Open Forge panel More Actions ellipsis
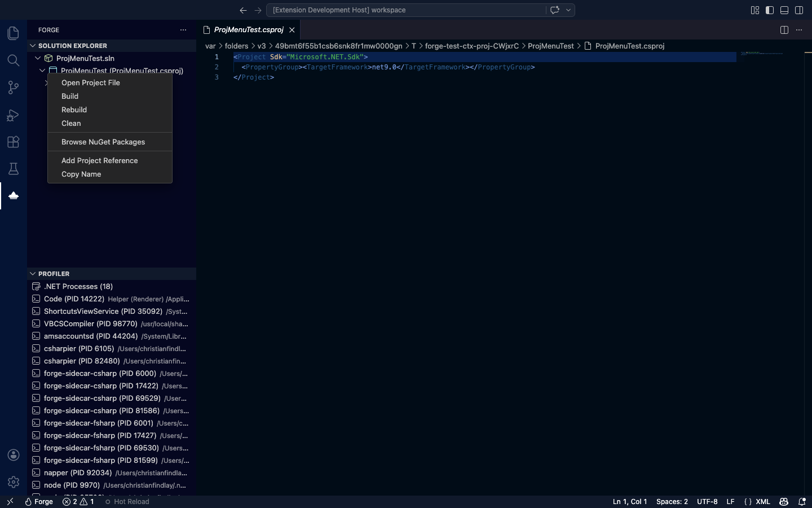Screen dimensions: 812x508 (x=183, y=30)
